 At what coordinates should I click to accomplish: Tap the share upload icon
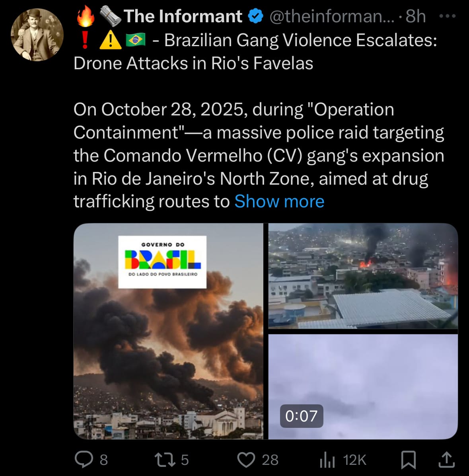click(x=446, y=459)
